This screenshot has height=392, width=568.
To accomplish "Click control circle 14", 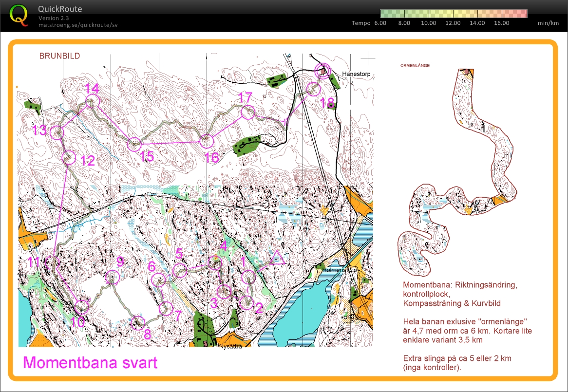I will (93, 101).
